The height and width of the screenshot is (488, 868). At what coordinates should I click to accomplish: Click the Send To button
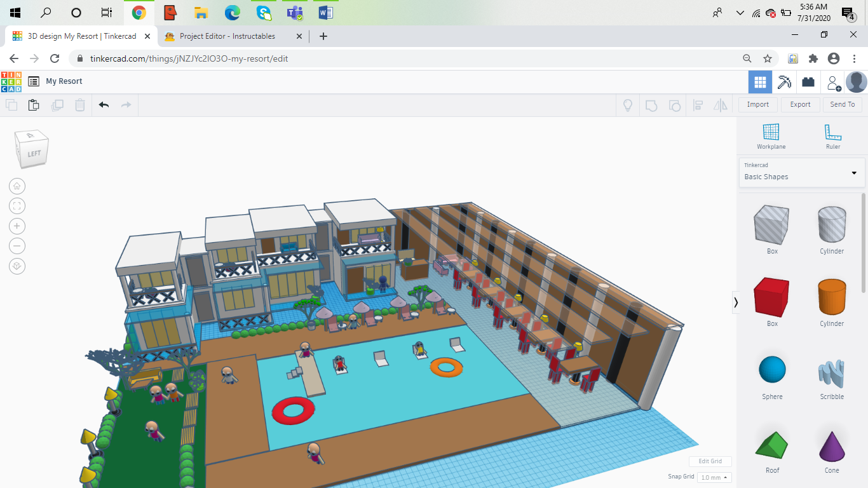pyautogui.click(x=843, y=104)
